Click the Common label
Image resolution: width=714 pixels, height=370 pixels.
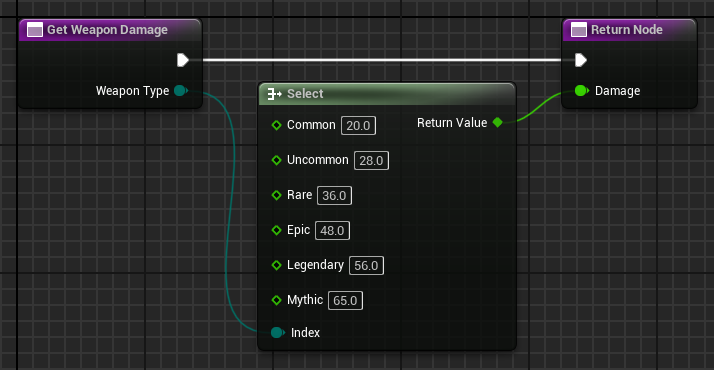click(x=311, y=125)
